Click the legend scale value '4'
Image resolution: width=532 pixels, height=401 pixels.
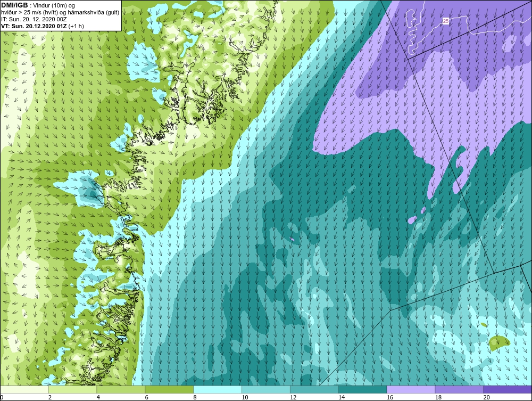(x=98, y=397)
